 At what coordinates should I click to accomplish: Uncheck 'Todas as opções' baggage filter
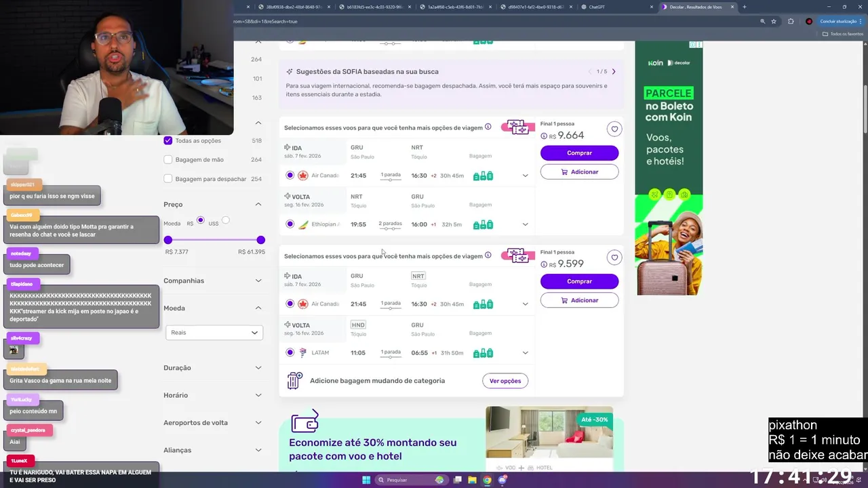tap(168, 140)
